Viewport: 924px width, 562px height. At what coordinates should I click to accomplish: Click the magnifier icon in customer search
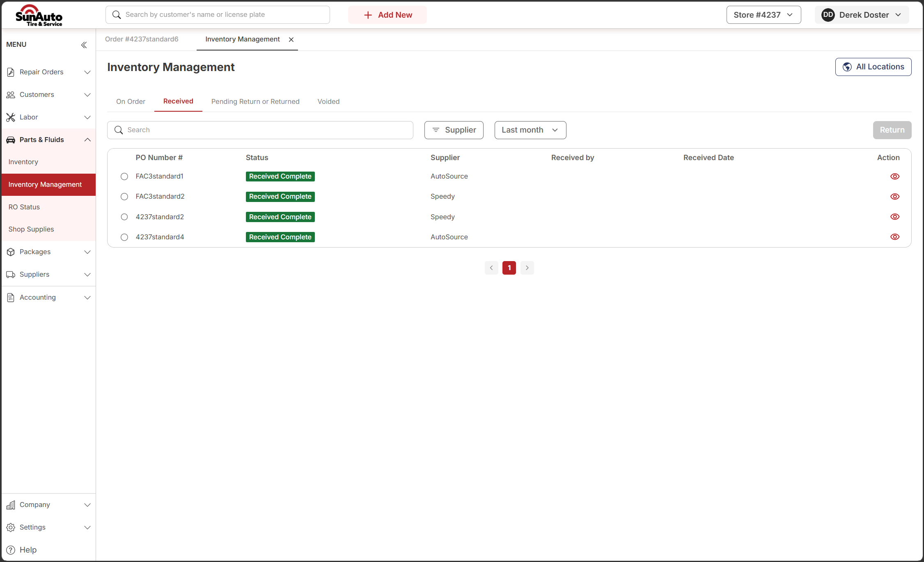pos(117,15)
